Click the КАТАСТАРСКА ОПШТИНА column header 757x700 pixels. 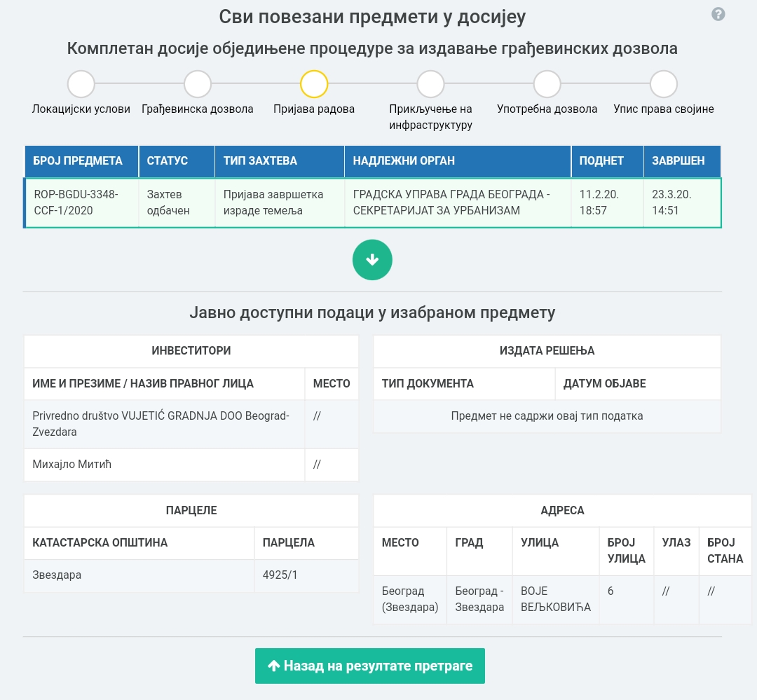point(139,542)
